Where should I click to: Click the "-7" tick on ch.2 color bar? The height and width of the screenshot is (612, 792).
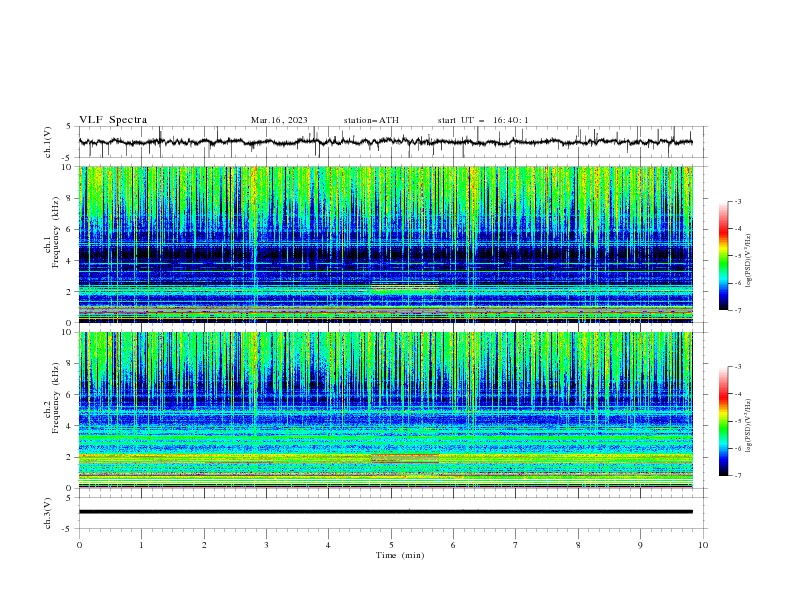tap(737, 475)
